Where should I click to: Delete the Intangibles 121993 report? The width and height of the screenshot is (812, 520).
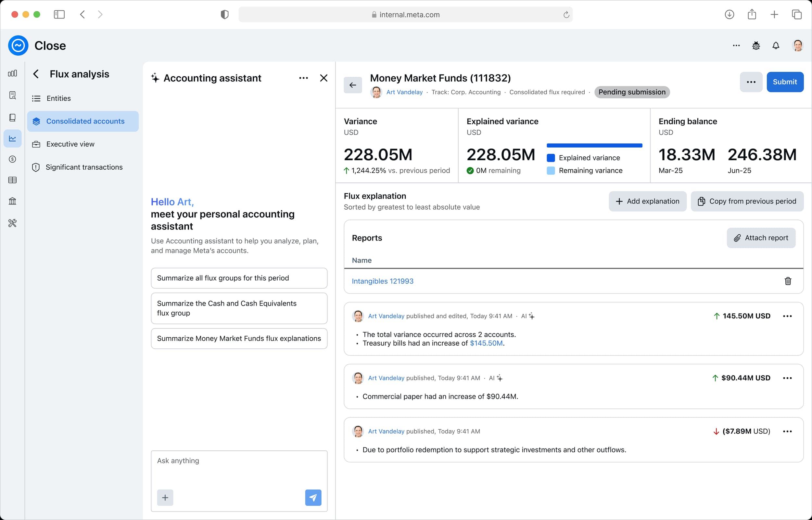788,281
